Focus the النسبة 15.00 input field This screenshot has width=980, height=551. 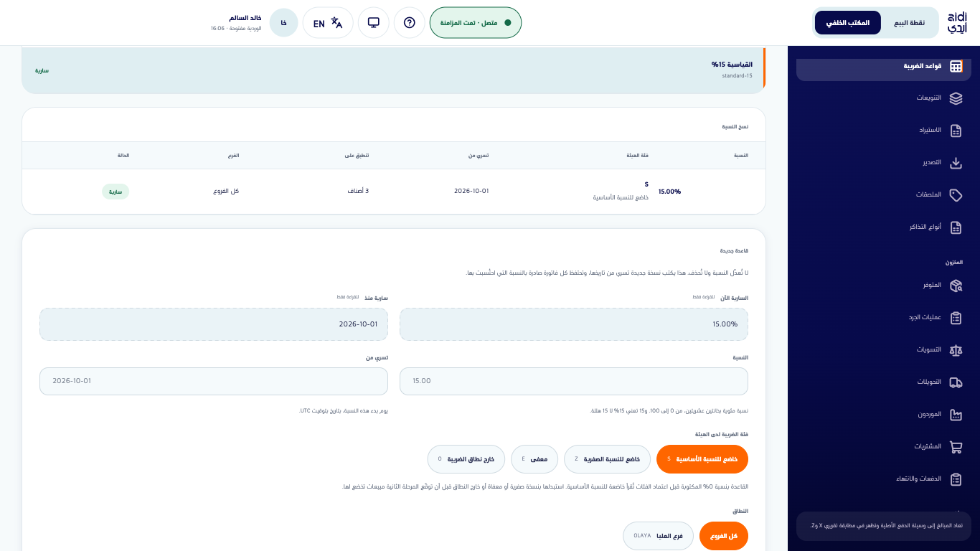coord(574,381)
